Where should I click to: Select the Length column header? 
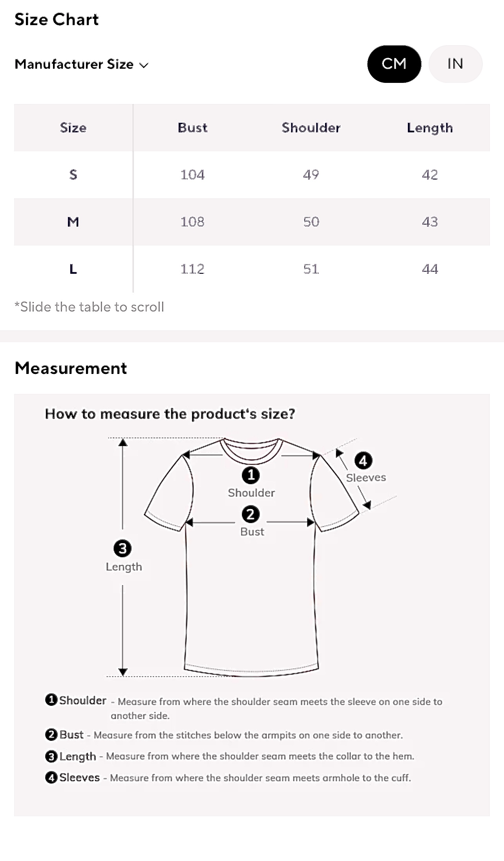click(x=430, y=128)
